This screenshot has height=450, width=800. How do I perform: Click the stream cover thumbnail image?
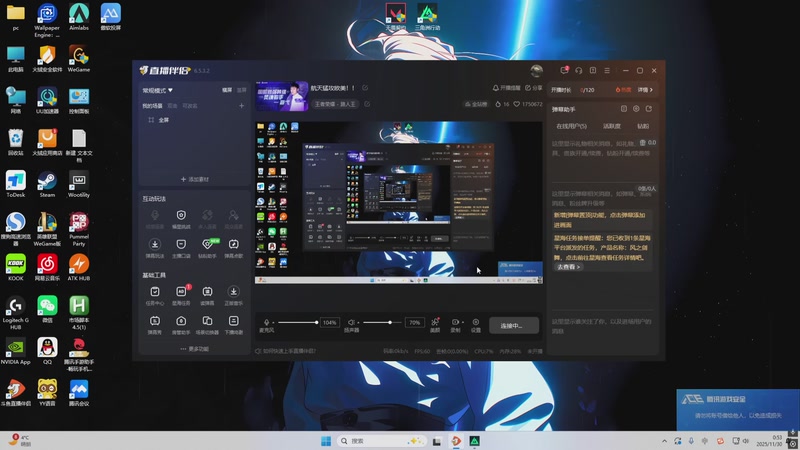[282, 96]
